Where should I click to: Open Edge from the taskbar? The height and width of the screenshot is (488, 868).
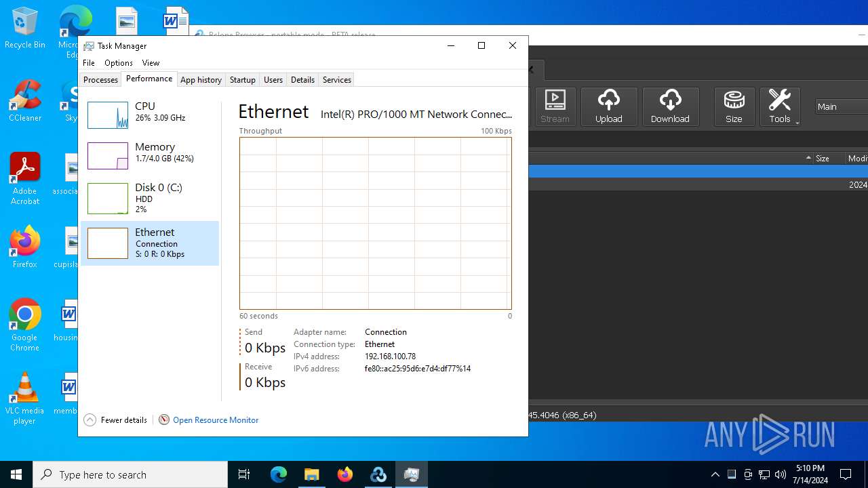(x=279, y=474)
